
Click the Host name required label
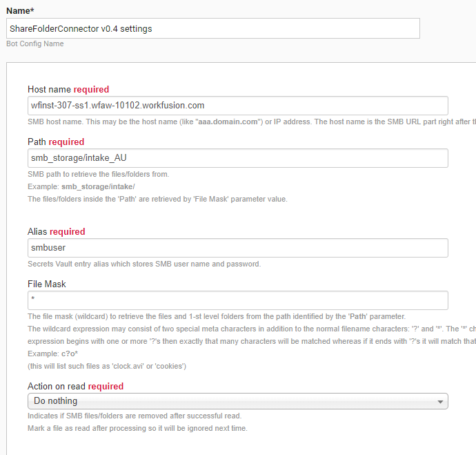point(68,89)
